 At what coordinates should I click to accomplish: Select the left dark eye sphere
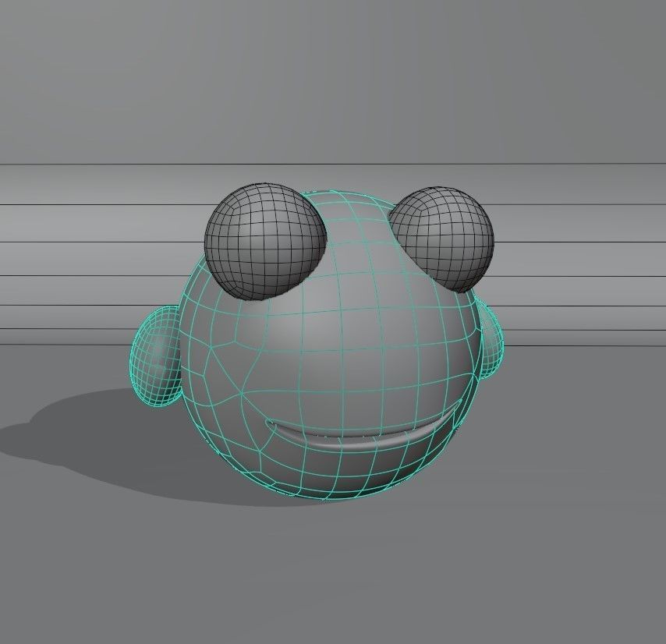(265, 242)
